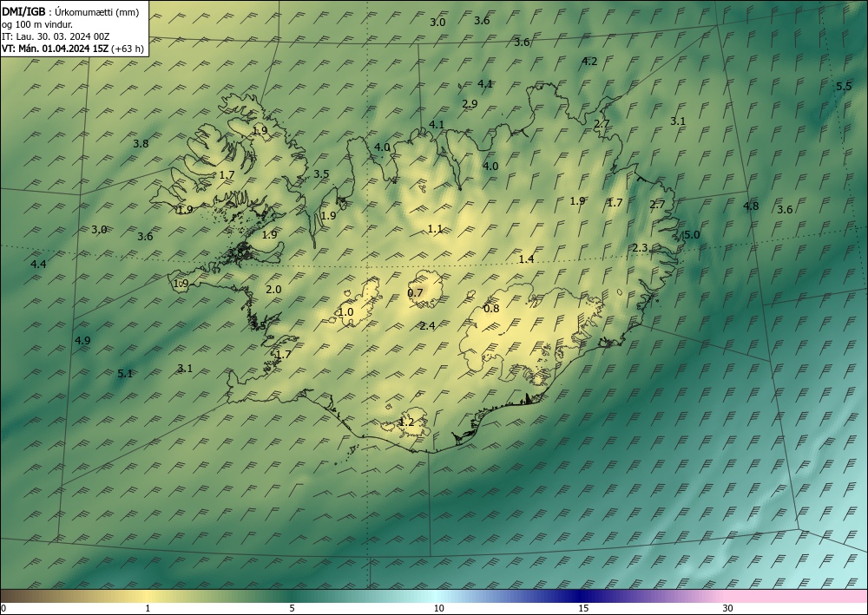Viewport: 868px width, 615px height.
Task: Click the color scale label 15
Action: tap(583, 609)
